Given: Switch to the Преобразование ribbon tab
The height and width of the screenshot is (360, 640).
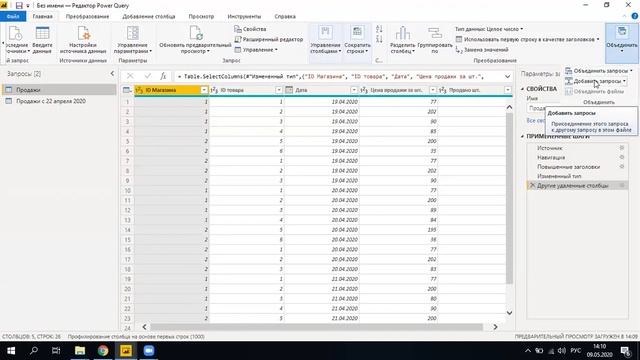Looking at the screenshot, I should click(x=87, y=16).
